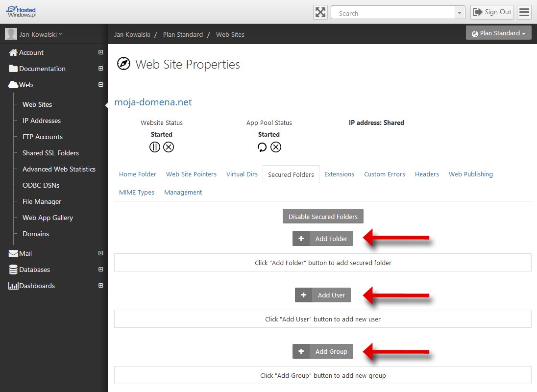Click Disable Secured Folders button
The image size is (537, 392).
[323, 217]
